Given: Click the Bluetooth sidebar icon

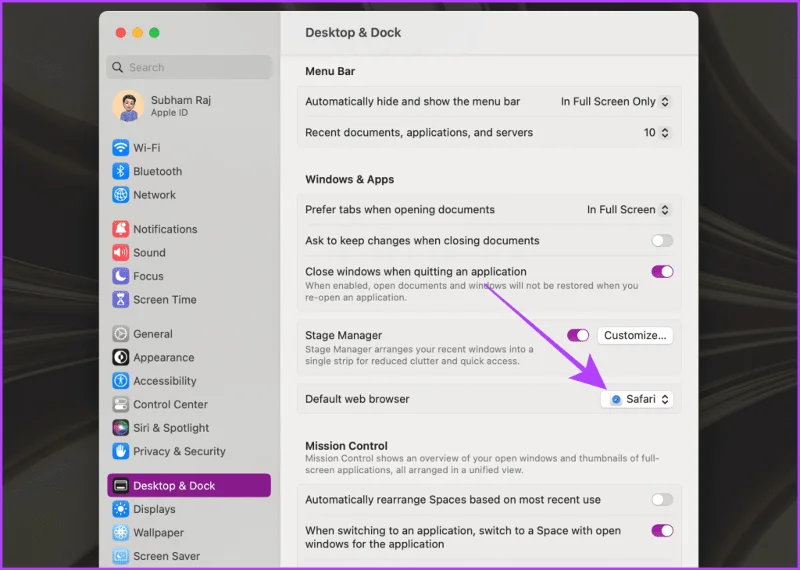Looking at the screenshot, I should 120,171.
